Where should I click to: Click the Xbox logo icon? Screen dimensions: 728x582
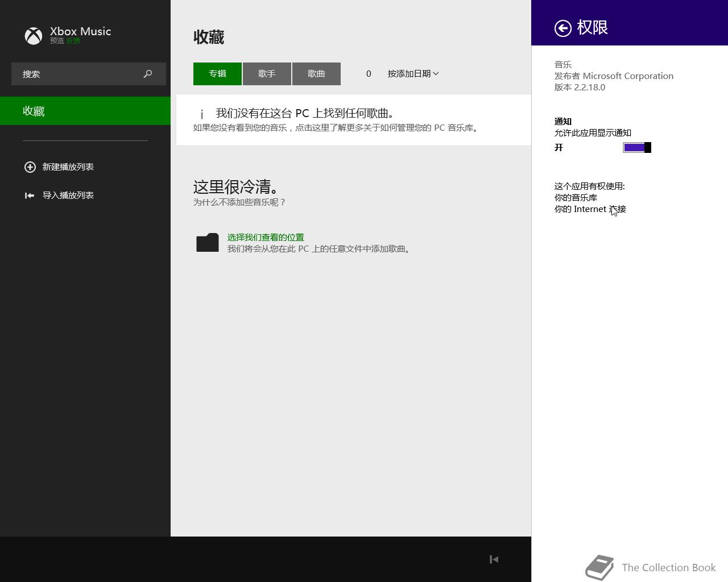[34, 36]
